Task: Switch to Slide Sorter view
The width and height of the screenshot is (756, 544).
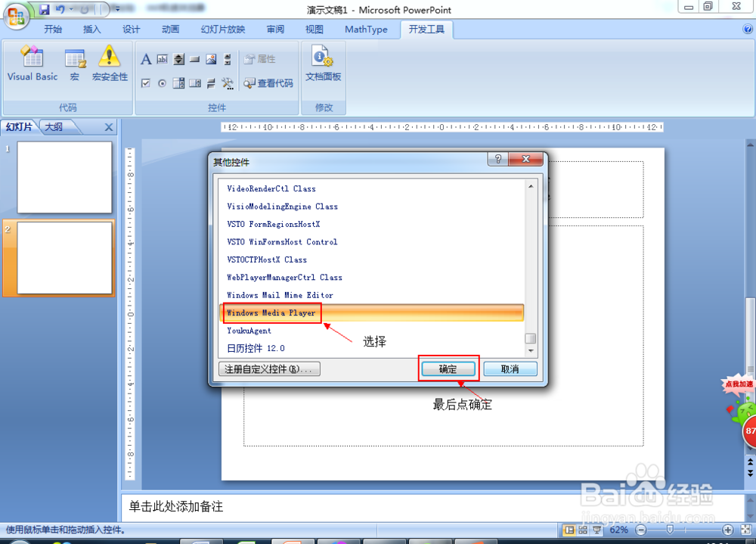Action: click(x=583, y=530)
